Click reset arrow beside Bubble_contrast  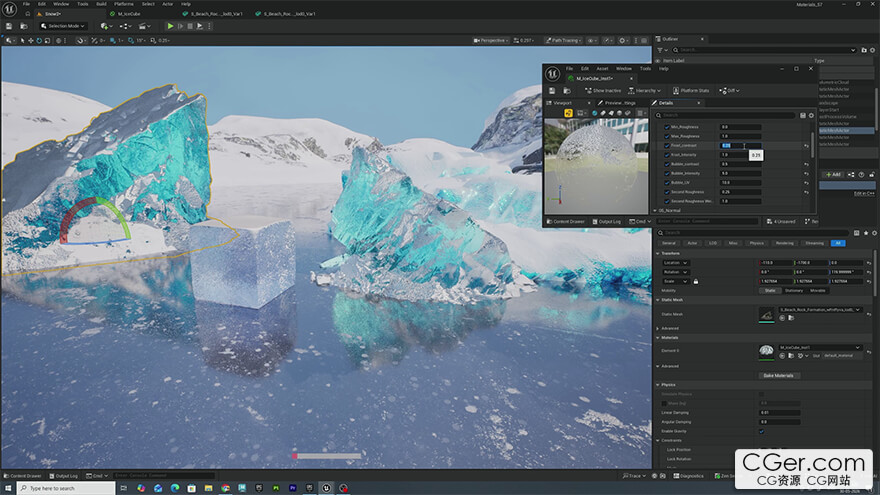[806, 164]
